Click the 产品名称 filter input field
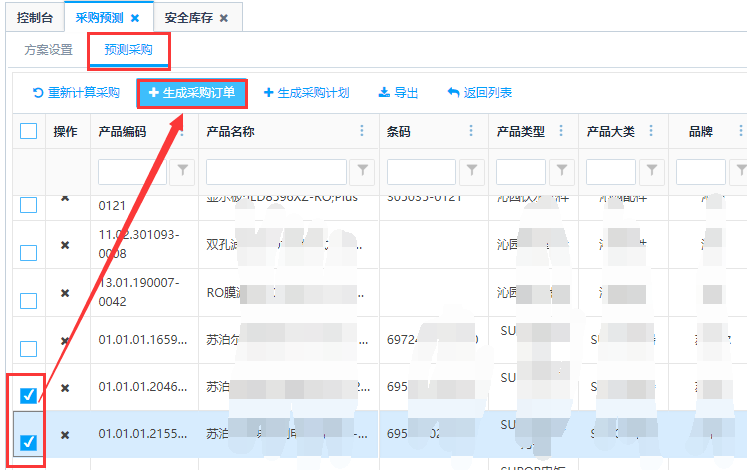The height and width of the screenshot is (470, 747). 276,172
